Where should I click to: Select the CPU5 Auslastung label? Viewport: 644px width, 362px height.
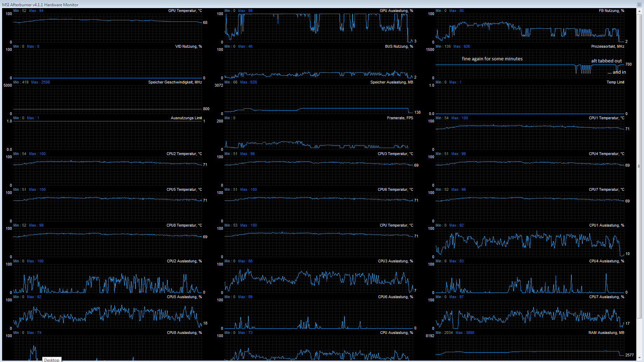[x=184, y=297]
